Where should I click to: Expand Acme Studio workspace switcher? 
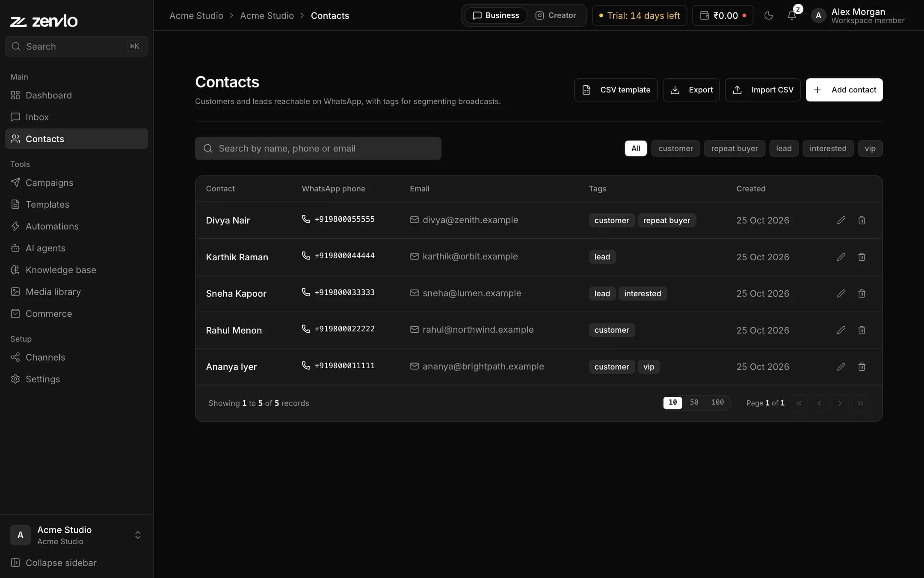(x=77, y=535)
